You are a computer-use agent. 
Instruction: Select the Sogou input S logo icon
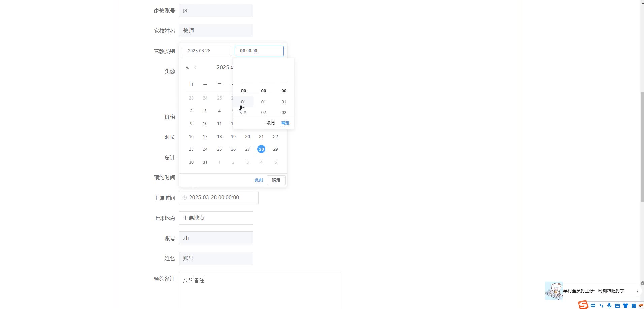click(x=583, y=305)
